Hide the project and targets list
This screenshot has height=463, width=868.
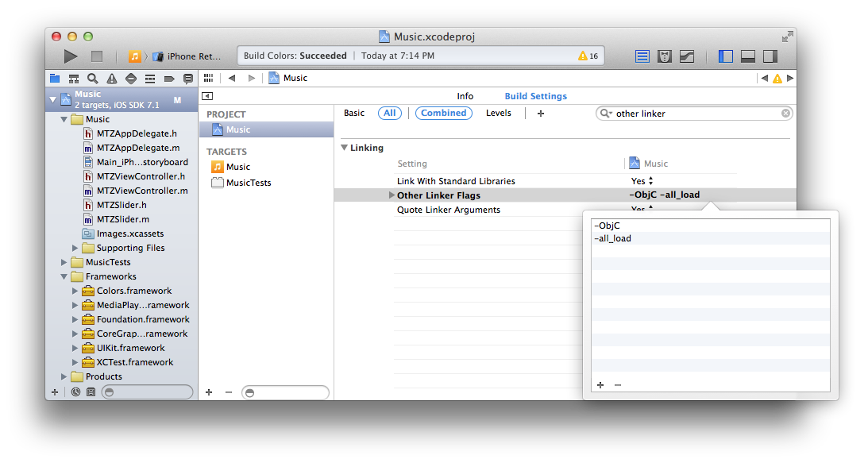207,96
